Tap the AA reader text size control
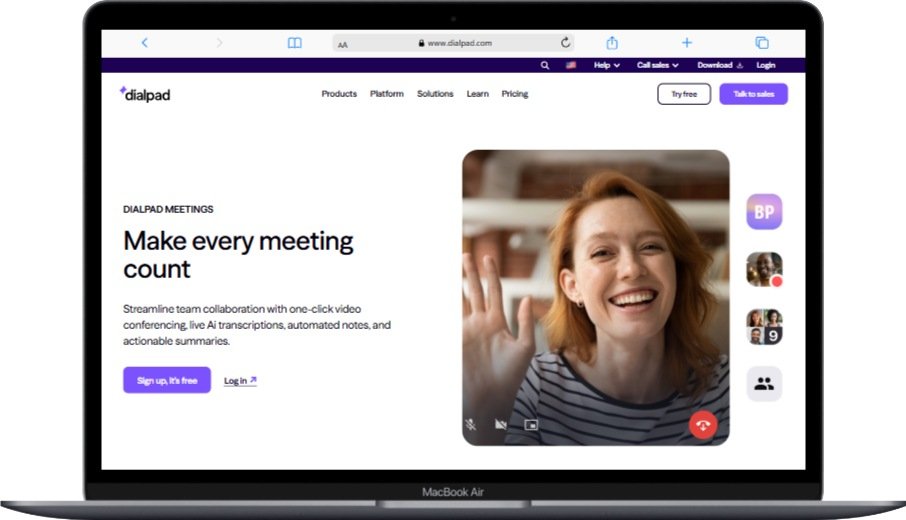The height and width of the screenshot is (520, 906). point(343,44)
